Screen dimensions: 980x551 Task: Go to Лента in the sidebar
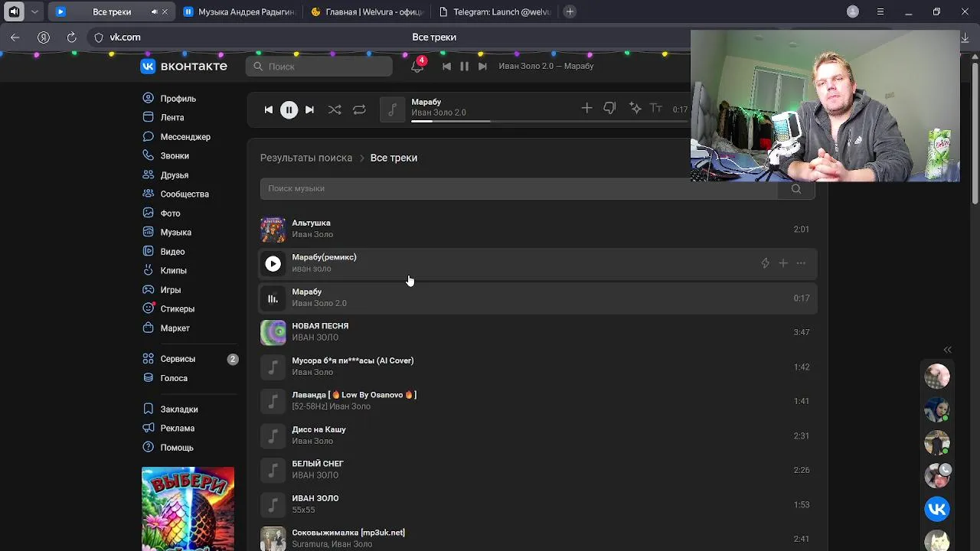click(163, 117)
